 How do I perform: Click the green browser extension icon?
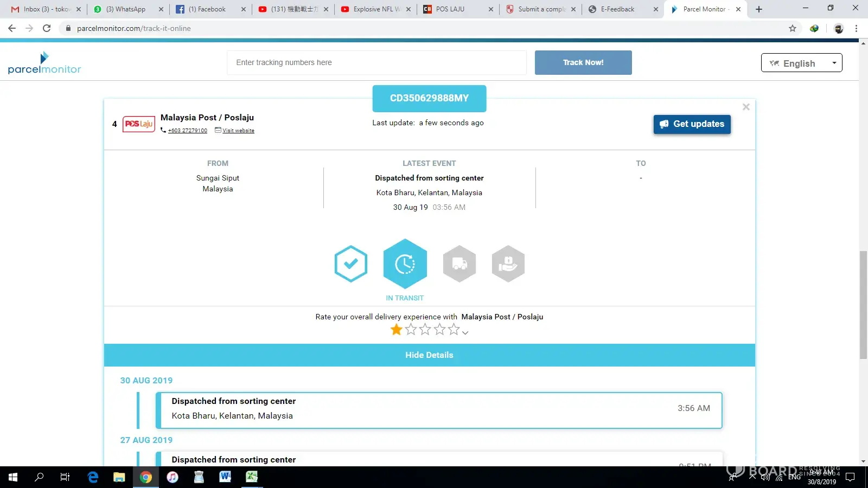point(814,28)
